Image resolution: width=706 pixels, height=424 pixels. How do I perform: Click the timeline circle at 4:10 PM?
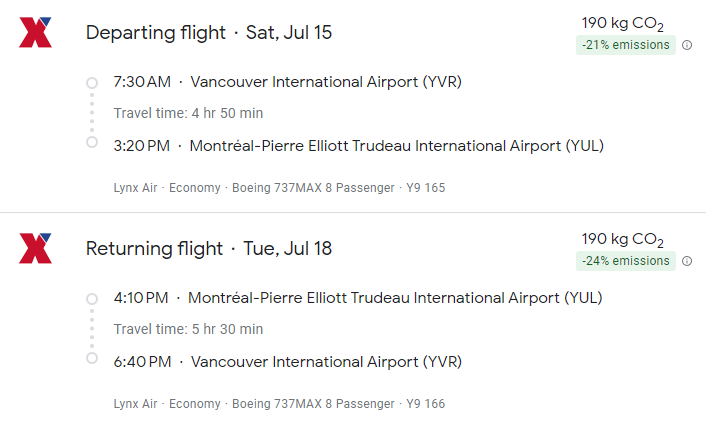pyautogui.click(x=92, y=298)
